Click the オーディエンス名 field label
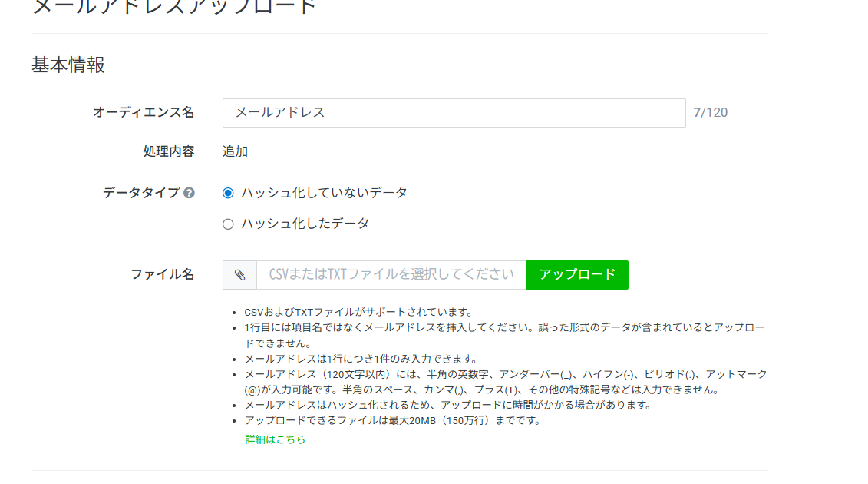868x484 pixels. click(144, 112)
